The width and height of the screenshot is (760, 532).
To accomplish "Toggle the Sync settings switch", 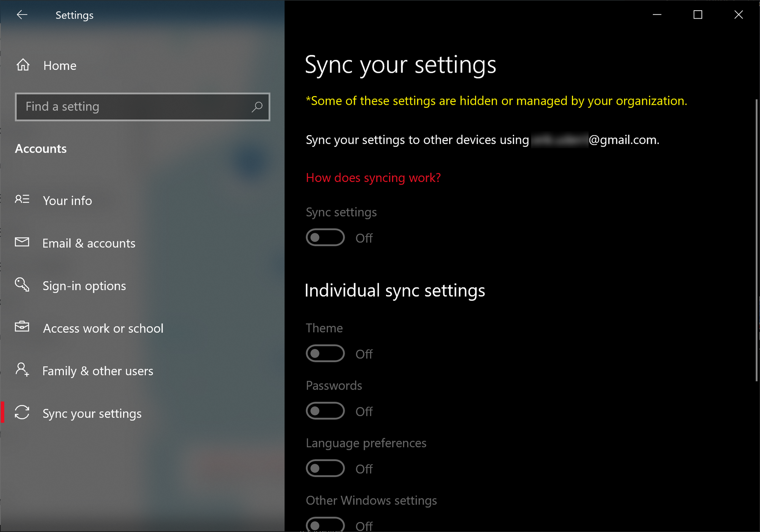I will tap(325, 238).
